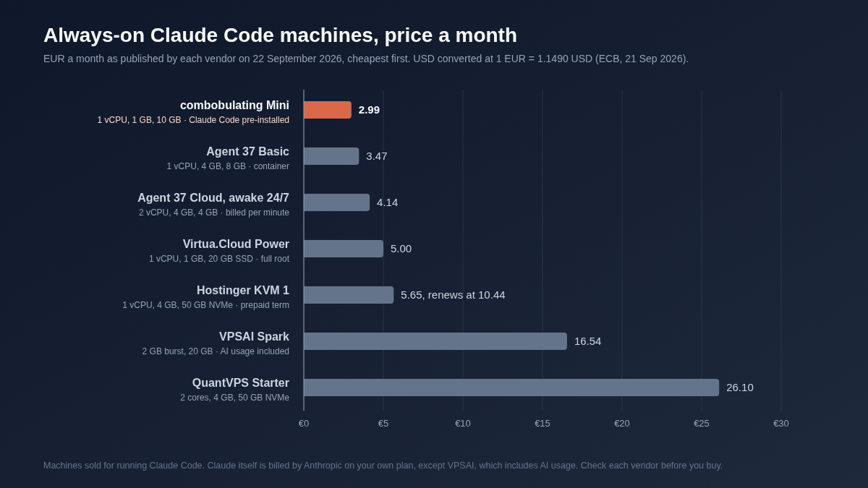The height and width of the screenshot is (488, 868).
Task: Select the 'VPSAI Spark' label
Action: (254, 337)
